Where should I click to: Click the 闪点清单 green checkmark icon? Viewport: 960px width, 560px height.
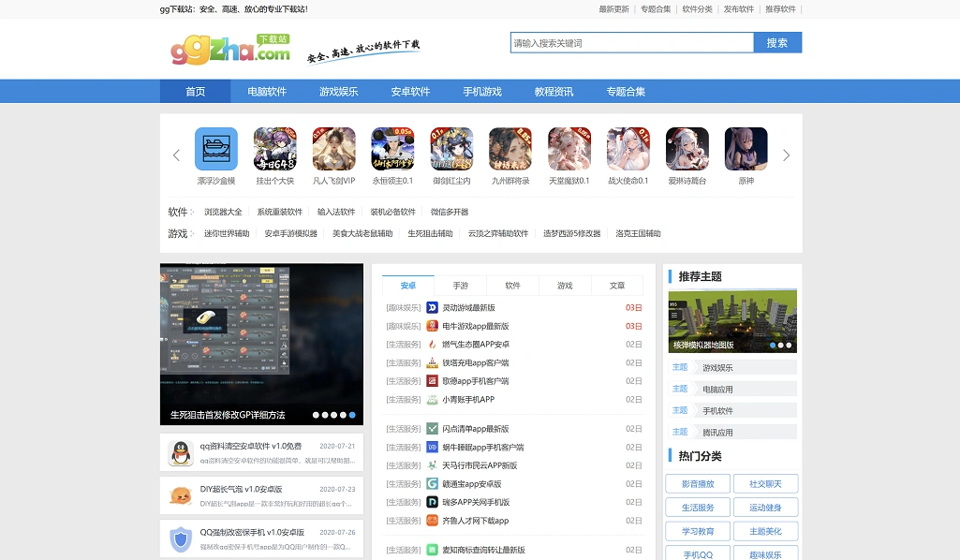pos(432,429)
